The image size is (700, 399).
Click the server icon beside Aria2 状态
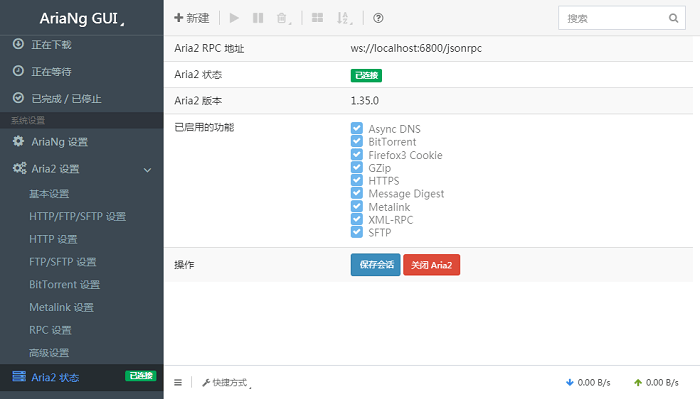[x=19, y=376]
